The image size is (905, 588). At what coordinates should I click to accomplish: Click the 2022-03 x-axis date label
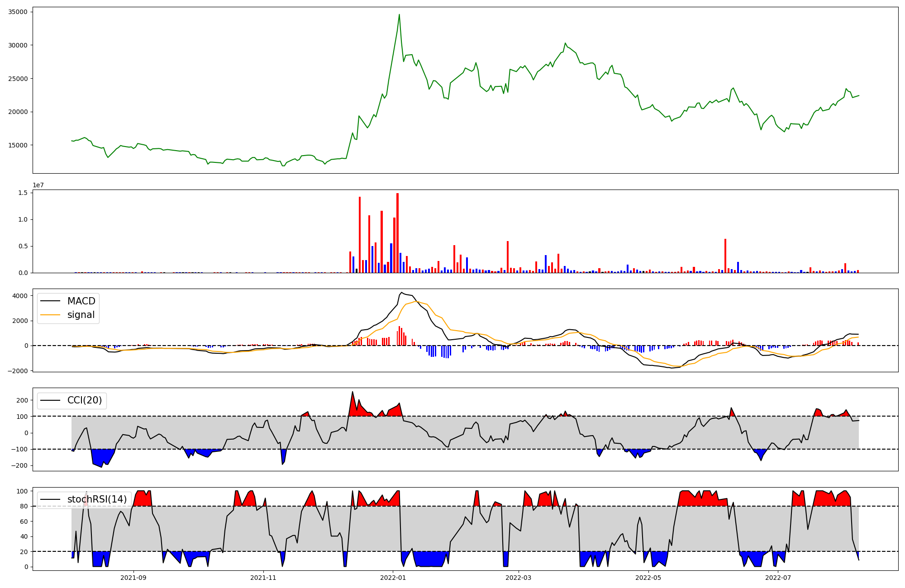[518, 578]
